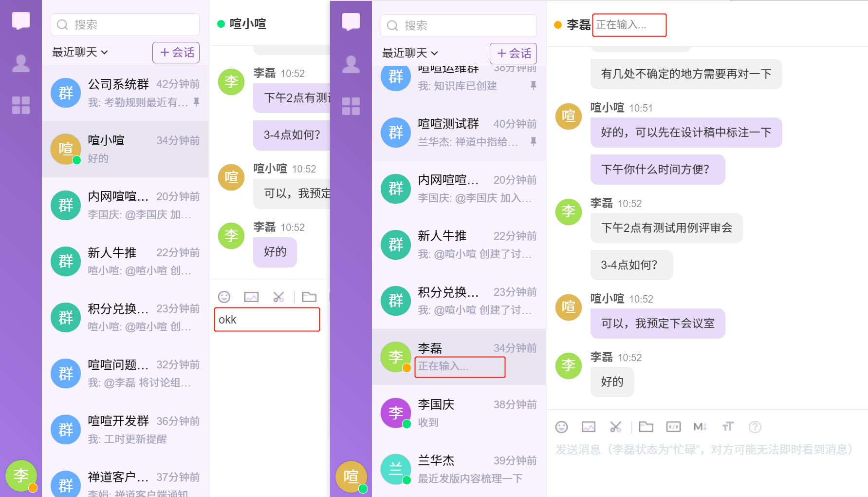Open contacts icon in right purple sidebar
This screenshot has height=497, width=868.
[x=351, y=64]
